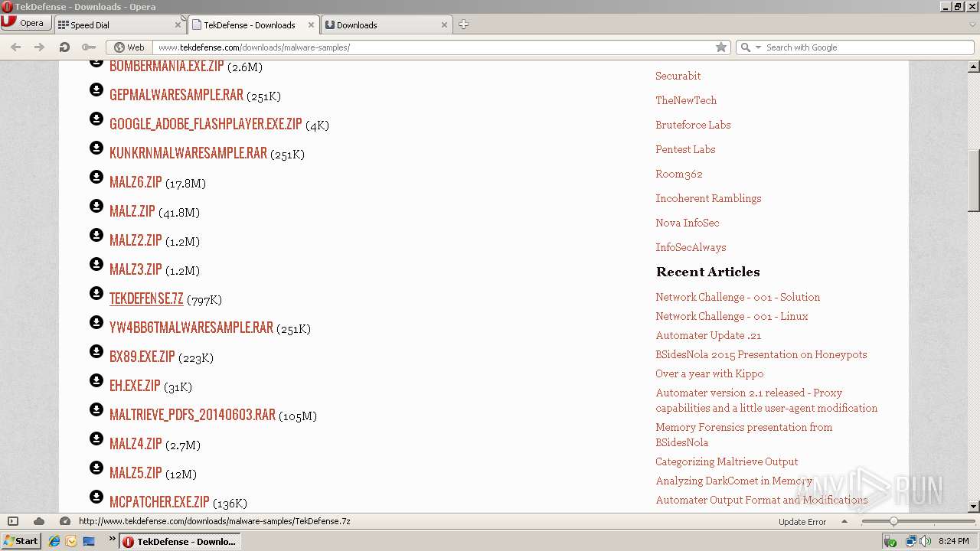Download the TEKDEFENSE.7Z file link
The image size is (980, 551).
coord(146,298)
